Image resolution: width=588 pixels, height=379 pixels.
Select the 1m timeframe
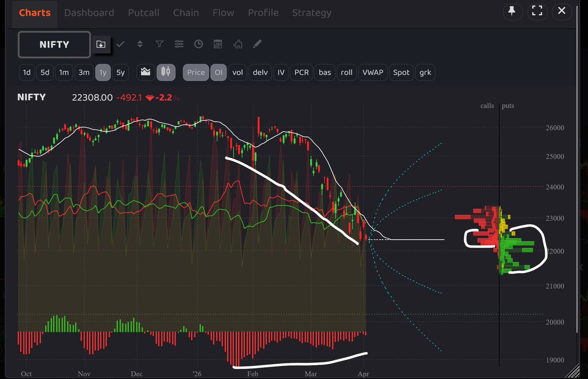click(64, 73)
